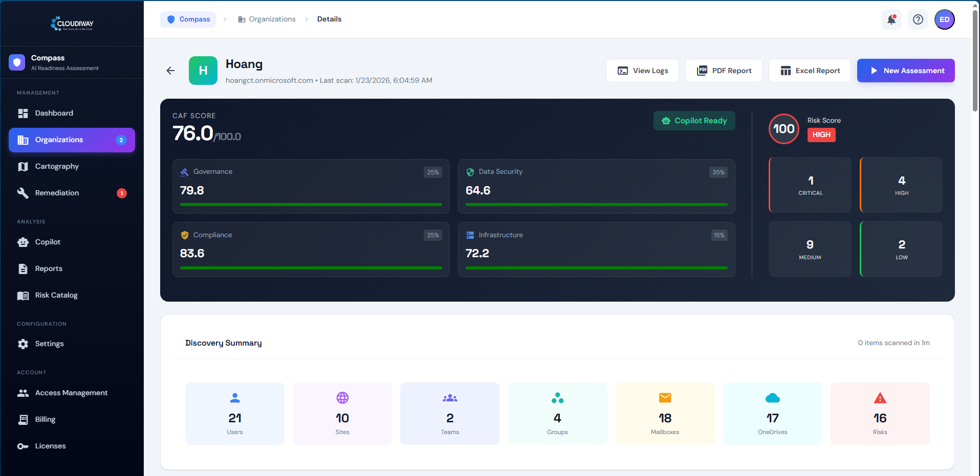Click the Billing receipt icon
The width and height of the screenshot is (980, 476).
coord(23,420)
